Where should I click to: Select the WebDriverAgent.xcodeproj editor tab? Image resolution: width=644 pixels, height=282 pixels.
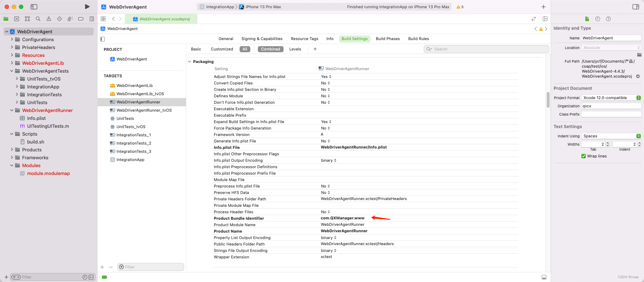pos(161,19)
